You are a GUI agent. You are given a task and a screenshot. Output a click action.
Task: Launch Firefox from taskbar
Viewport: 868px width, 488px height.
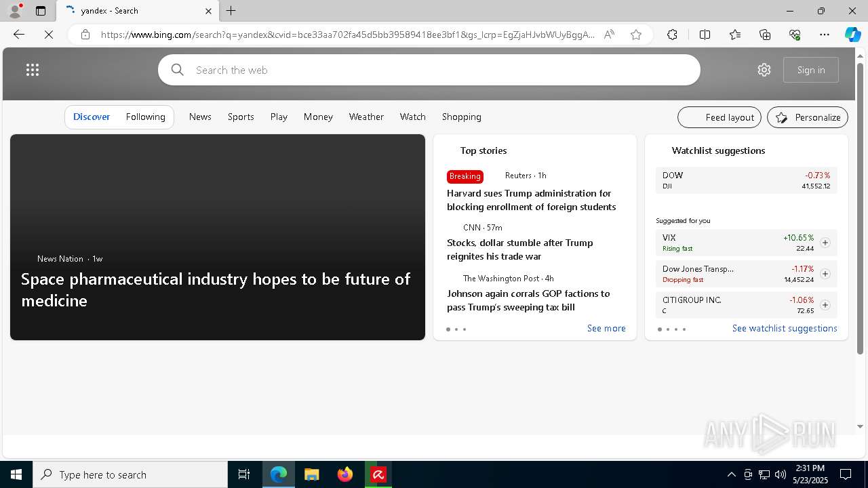[344, 474]
